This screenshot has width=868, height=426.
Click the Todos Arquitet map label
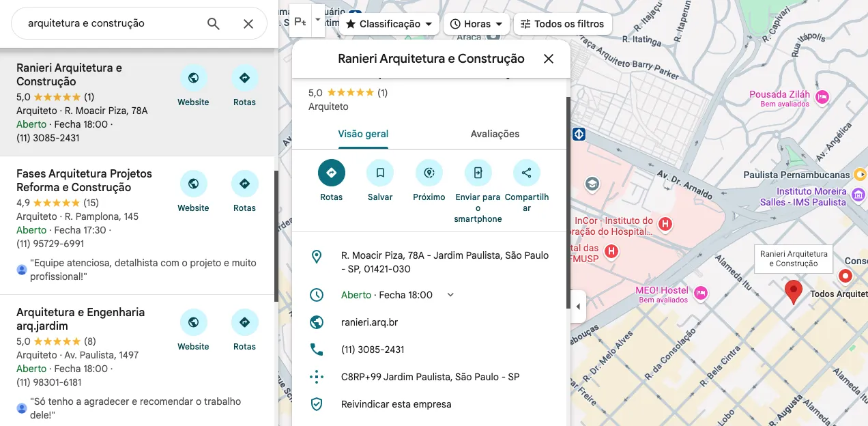click(839, 294)
